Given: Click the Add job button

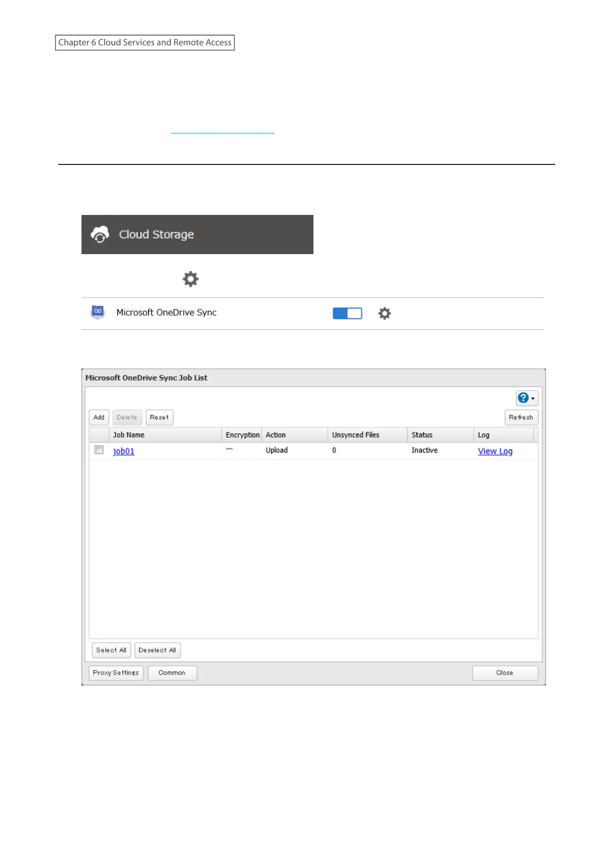Looking at the screenshot, I should [x=99, y=418].
